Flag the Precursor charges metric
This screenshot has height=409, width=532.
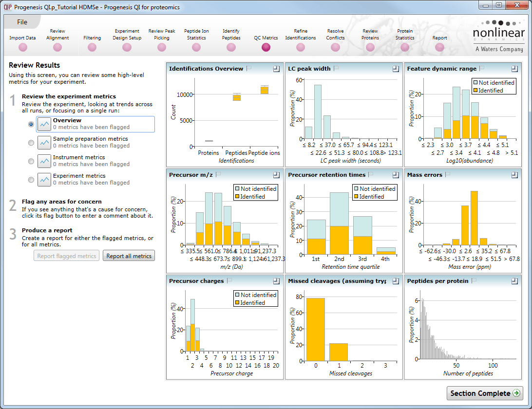(229, 280)
